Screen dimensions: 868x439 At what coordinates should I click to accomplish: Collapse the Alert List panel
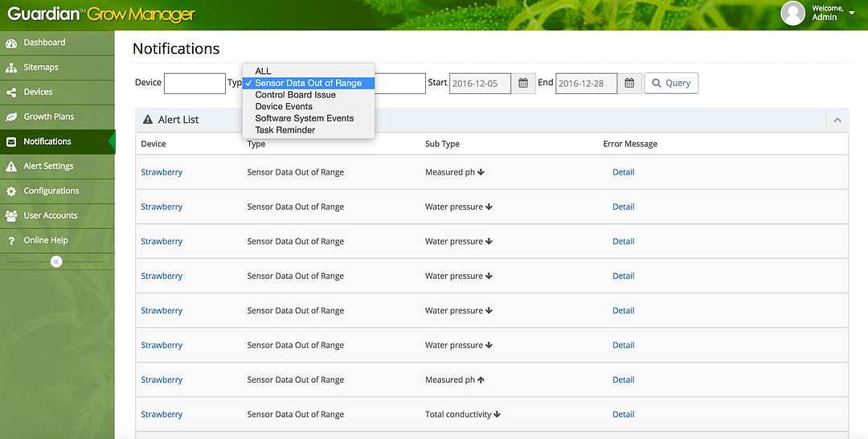pos(837,120)
